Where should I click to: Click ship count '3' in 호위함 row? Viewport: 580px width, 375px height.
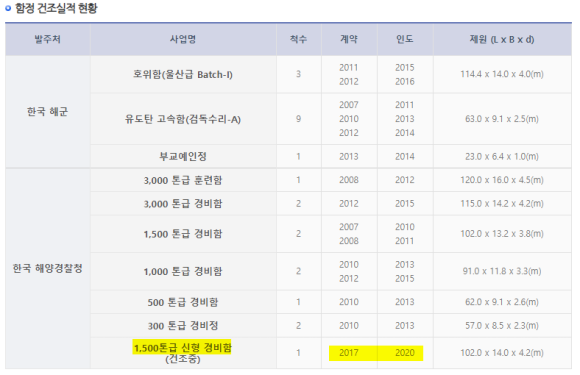coord(298,74)
